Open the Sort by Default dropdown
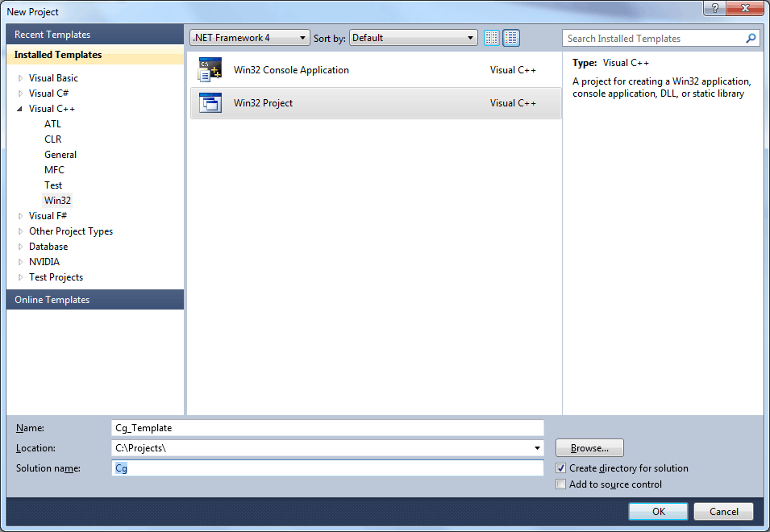This screenshot has height=532, width=770. point(414,38)
